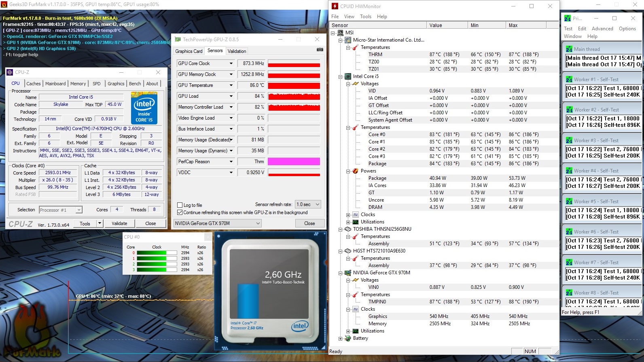This screenshot has width=644, height=362.
Task: Click the Prime95 title bar icon
Action: tap(567, 18)
